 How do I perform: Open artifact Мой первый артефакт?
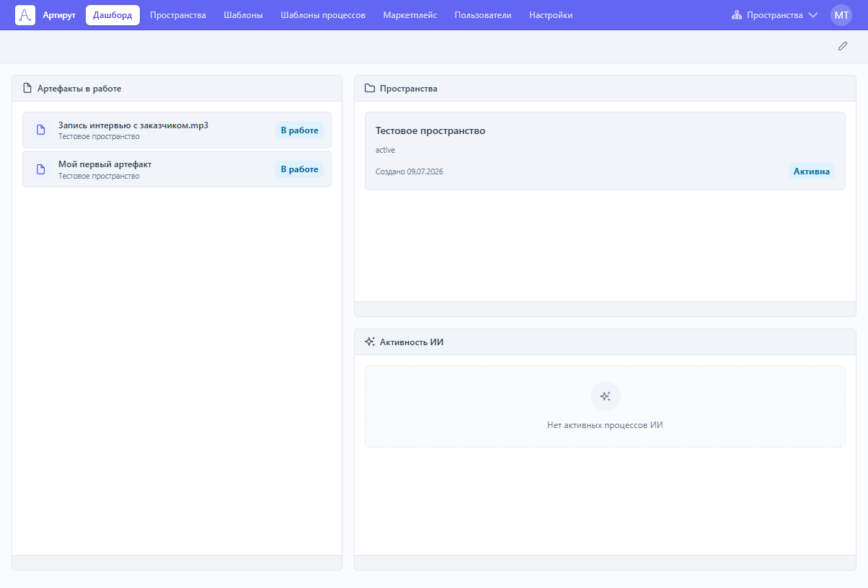click(177, 169)
